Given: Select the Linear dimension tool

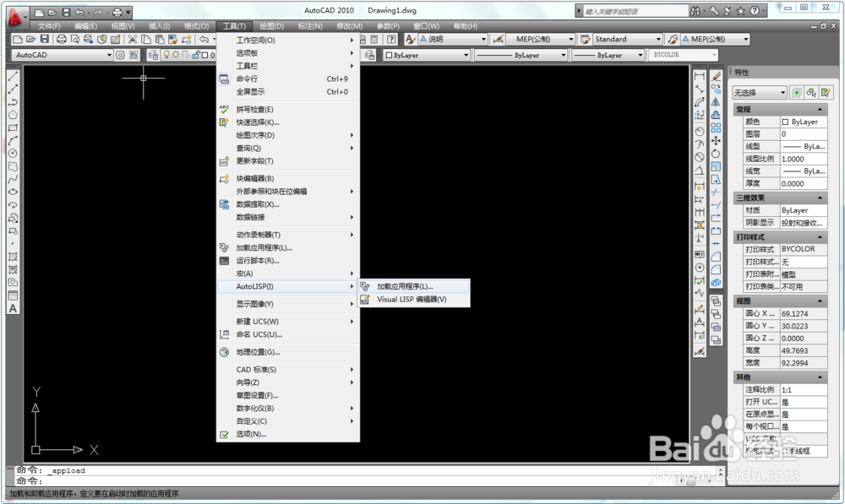Looking at the screenshot, I should click(x=700, y=76).
